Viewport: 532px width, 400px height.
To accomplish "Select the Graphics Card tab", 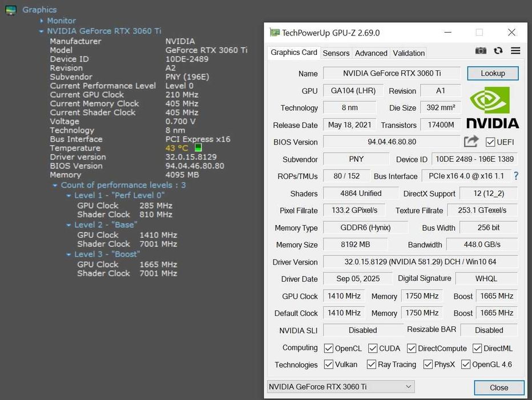I will click(x=294, y=53).
